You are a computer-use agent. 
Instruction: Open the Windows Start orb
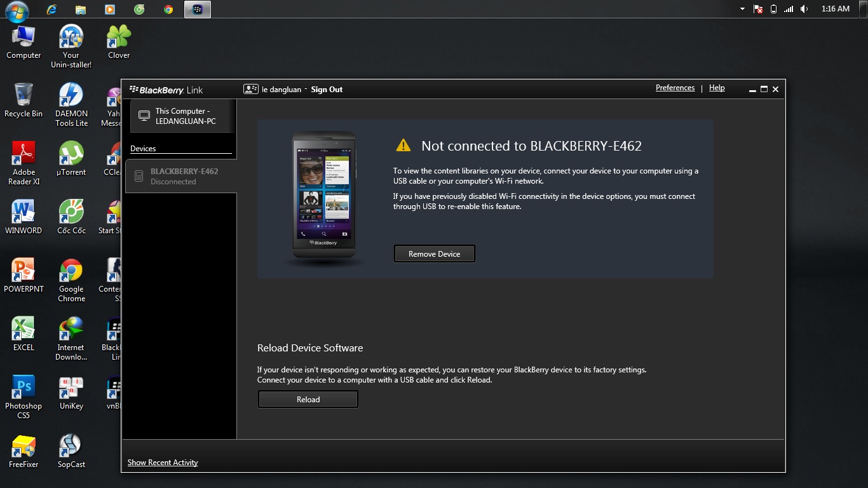click(17, 10)
